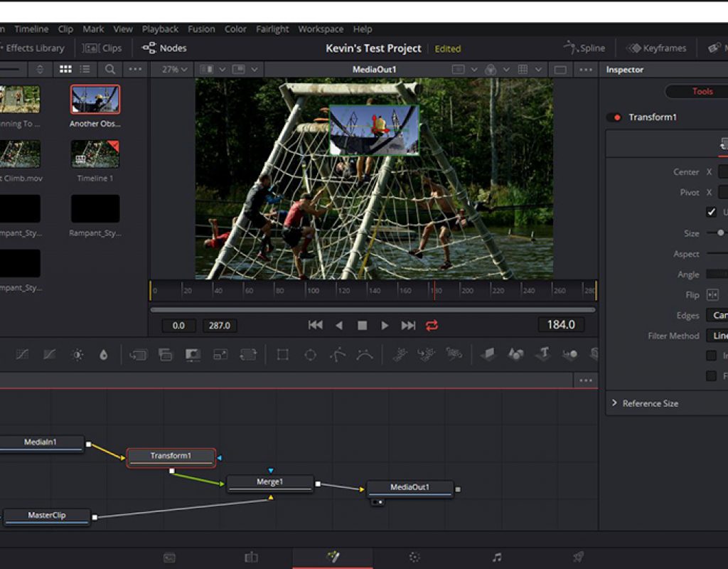728x569 pixels.
Task: Open the media pool sort options
Action: tap(40, 69)
